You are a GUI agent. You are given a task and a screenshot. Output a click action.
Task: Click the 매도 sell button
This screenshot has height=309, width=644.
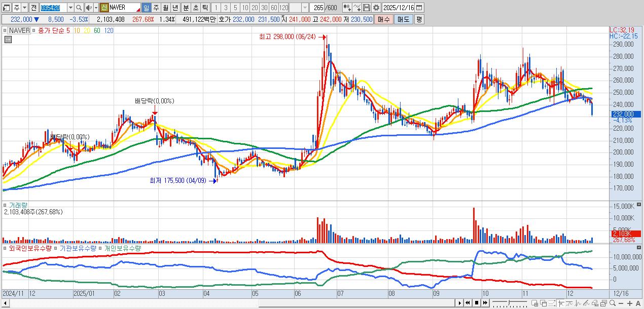(403, 19)
